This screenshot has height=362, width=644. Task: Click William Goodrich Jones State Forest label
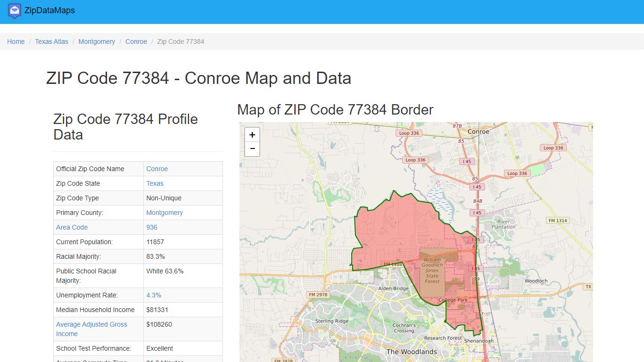[432, 271]
